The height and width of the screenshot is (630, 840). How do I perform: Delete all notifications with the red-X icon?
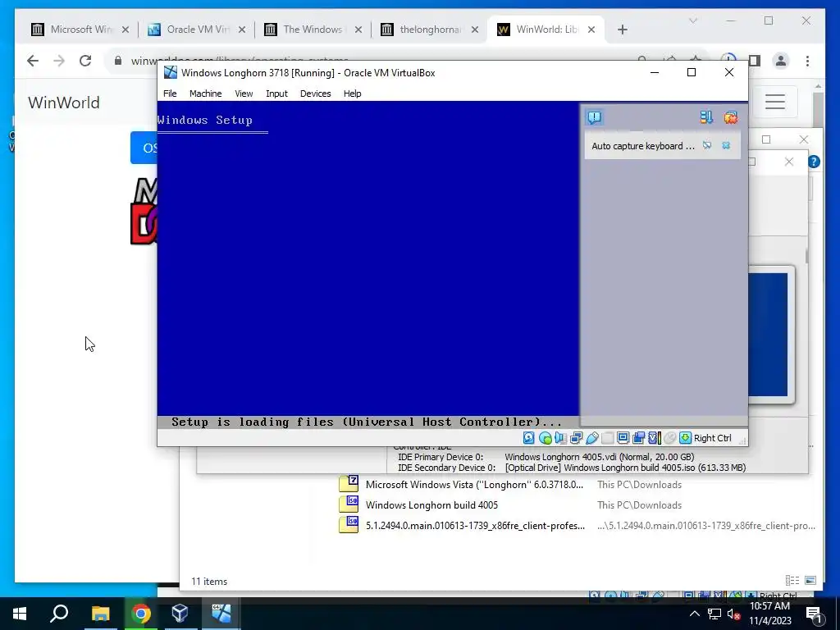[x=731, y=117]
